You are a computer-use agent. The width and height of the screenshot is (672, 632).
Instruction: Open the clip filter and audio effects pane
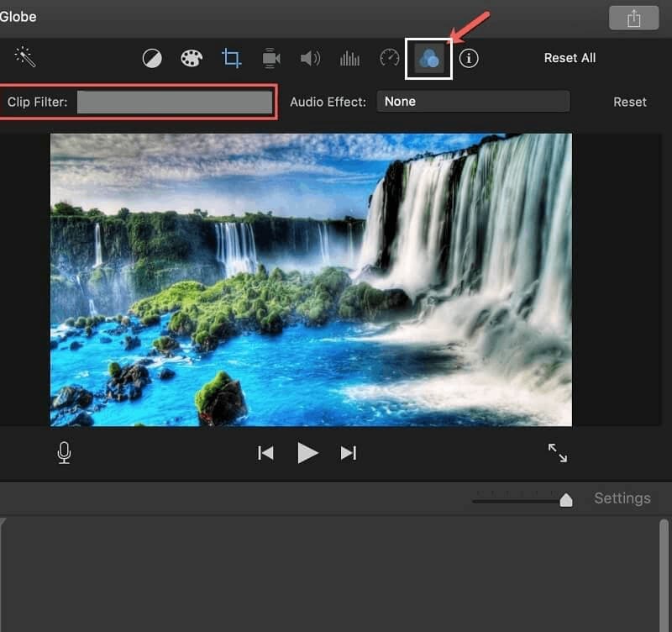428,58
